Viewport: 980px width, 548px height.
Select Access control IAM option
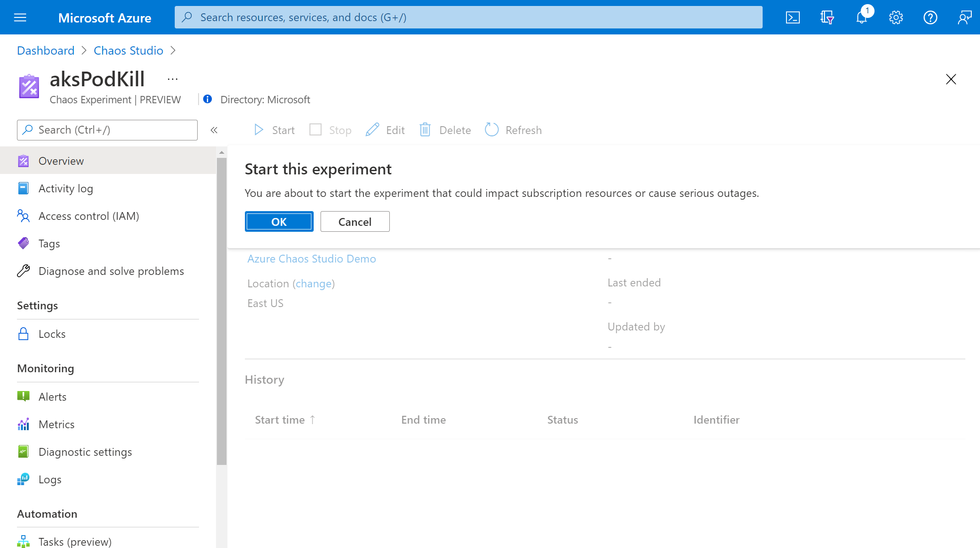click(x=89, y=215)
